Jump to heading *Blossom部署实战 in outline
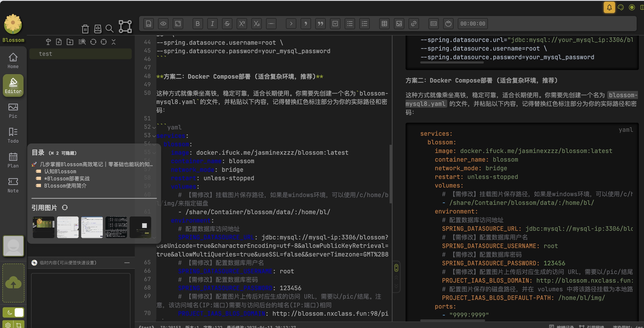This screenshot has height=328, width=644. (x=67, y=178)
